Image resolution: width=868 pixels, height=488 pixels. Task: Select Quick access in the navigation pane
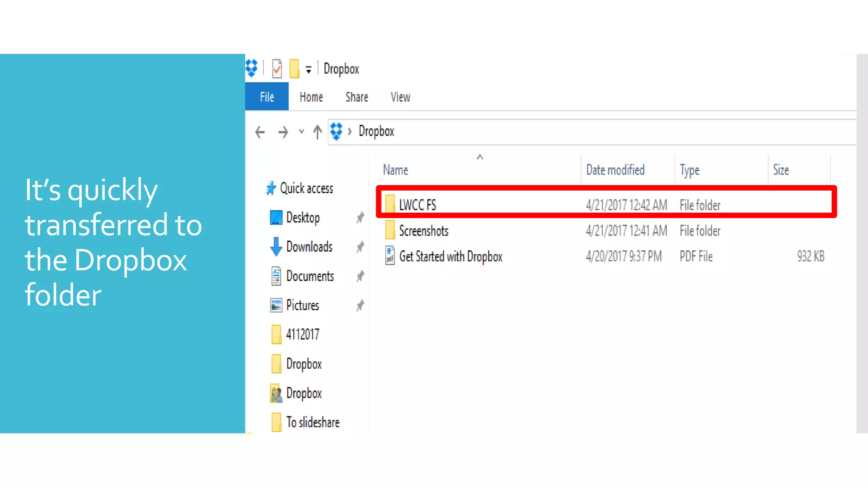pyautogui.click(x=306, y=188)
